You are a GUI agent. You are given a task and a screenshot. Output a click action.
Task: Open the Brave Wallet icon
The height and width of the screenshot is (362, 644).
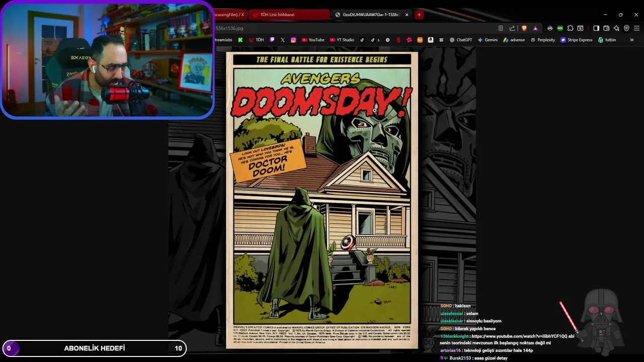pyautogui.click(x=606, y=28)
